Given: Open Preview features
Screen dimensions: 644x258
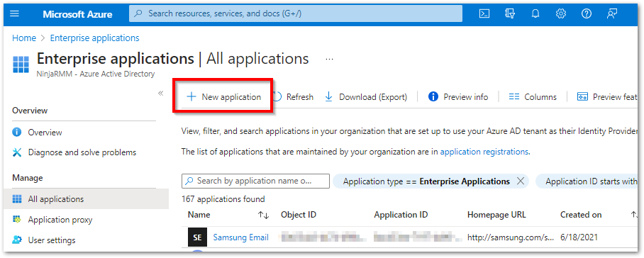Looking at the screenshot, I should (x=608, y=97).
